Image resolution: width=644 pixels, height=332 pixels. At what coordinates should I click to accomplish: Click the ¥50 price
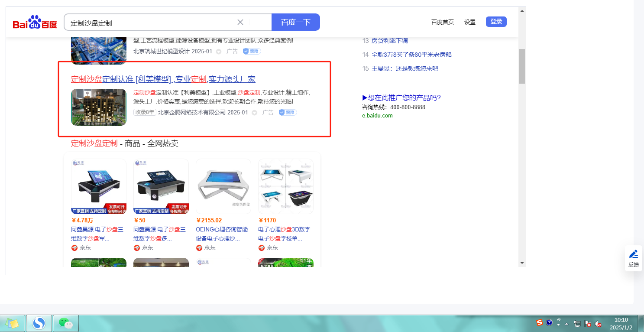(139, 220)
